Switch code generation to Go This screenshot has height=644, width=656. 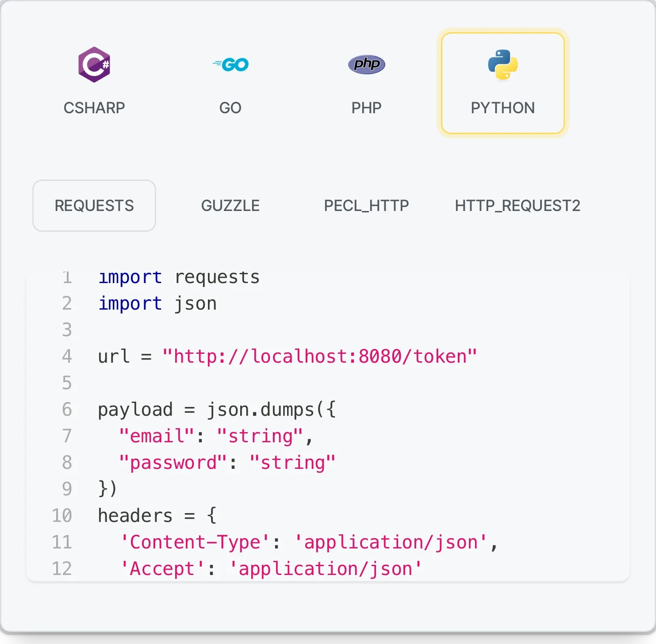[x=230, y=84]
